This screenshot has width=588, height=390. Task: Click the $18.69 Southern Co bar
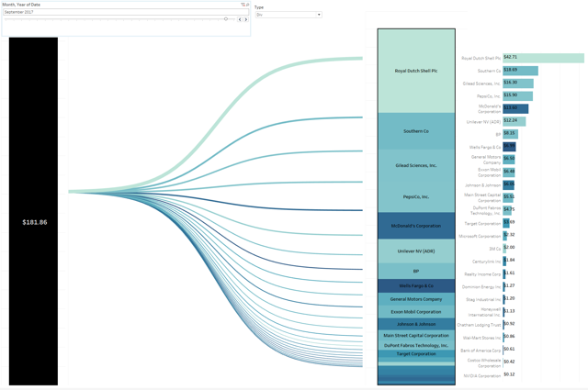(521, 71)
